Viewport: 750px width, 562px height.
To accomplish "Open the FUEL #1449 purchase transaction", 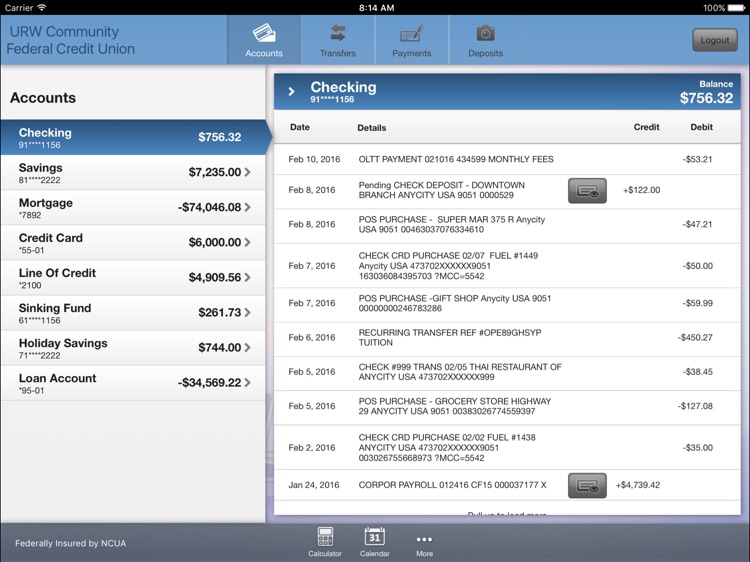I will pos(507,266).
